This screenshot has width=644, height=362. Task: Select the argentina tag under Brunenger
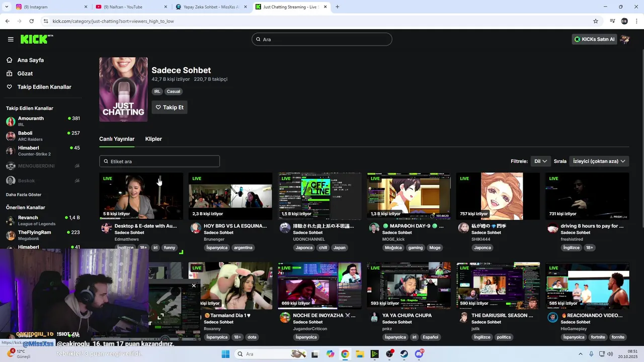(243, 248)
